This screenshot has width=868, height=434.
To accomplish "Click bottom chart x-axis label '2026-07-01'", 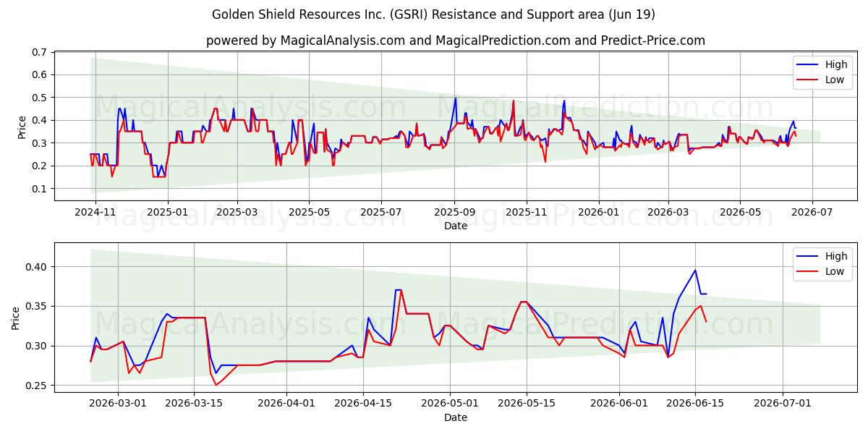I will point(783,404).
